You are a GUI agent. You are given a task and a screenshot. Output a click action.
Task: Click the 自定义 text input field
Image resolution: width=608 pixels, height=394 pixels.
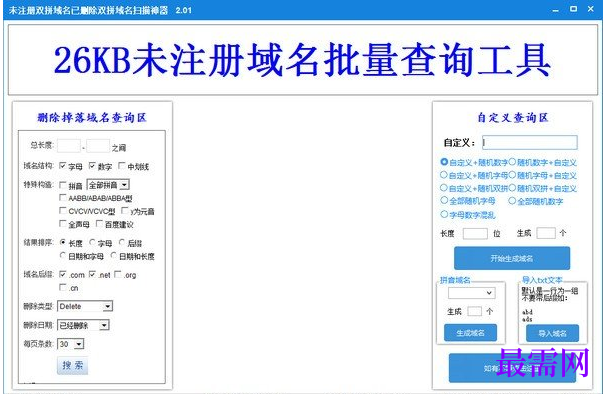(530, 142)
